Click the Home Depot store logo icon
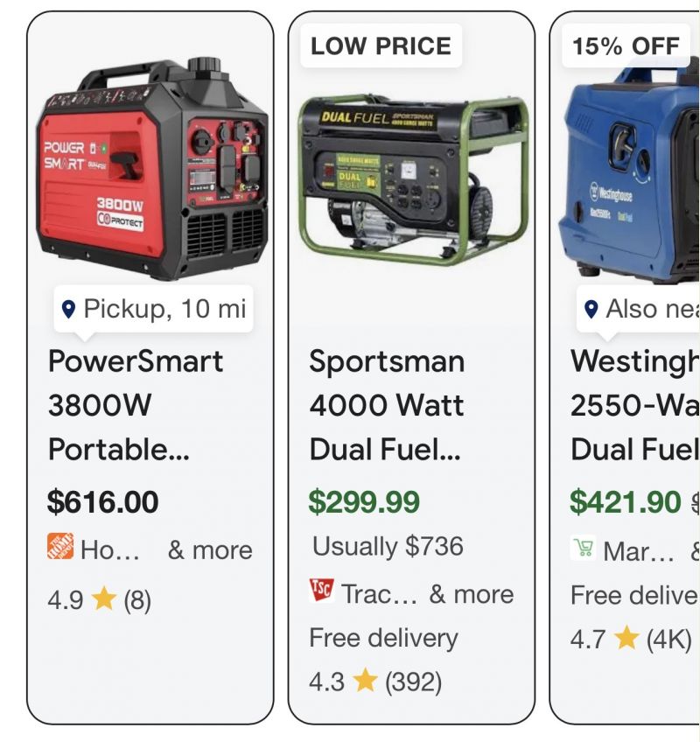700x742 pixels. tap(60, 547)
